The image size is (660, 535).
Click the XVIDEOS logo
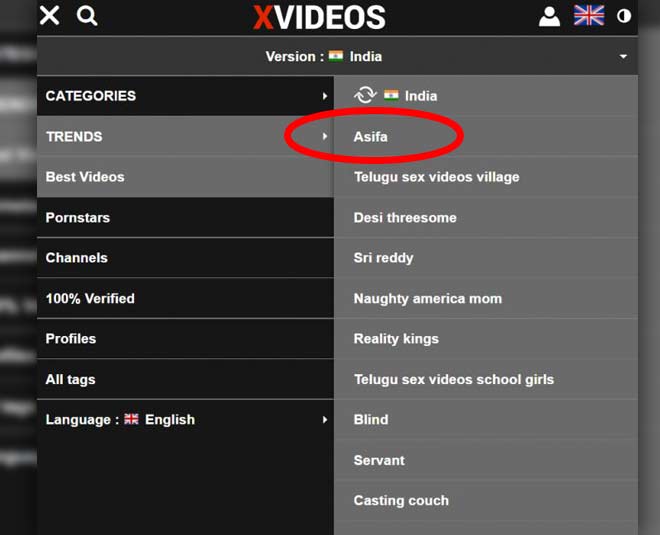click(319, 17)
